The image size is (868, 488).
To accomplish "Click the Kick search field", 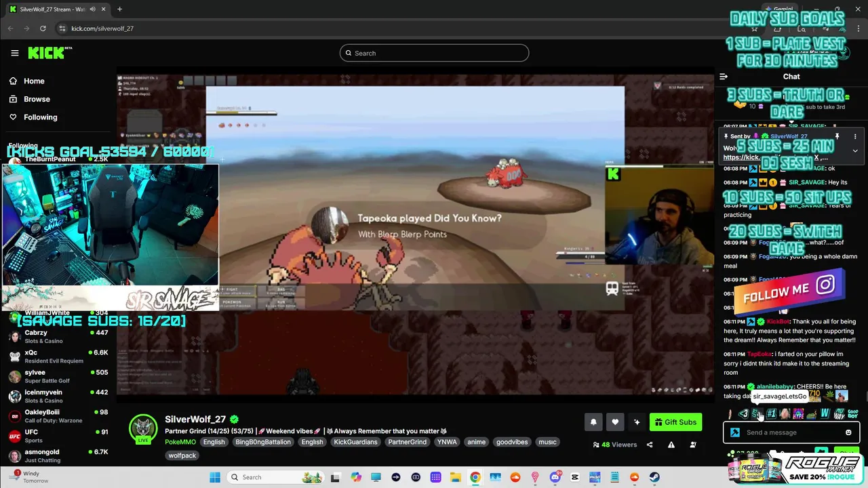I will 434,53.
